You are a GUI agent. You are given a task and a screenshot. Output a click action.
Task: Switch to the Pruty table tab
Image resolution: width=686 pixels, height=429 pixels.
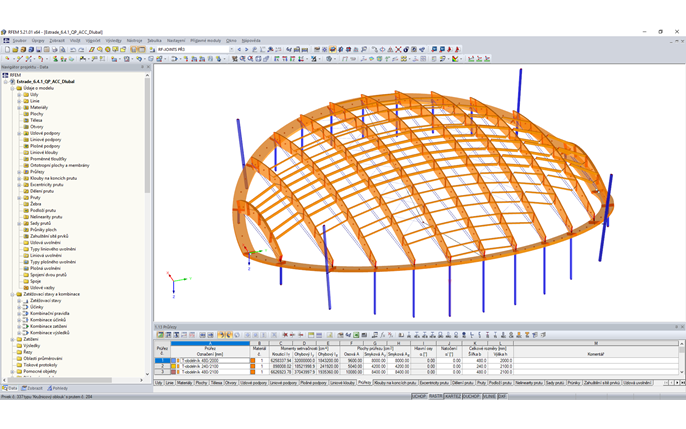point(481,383)
